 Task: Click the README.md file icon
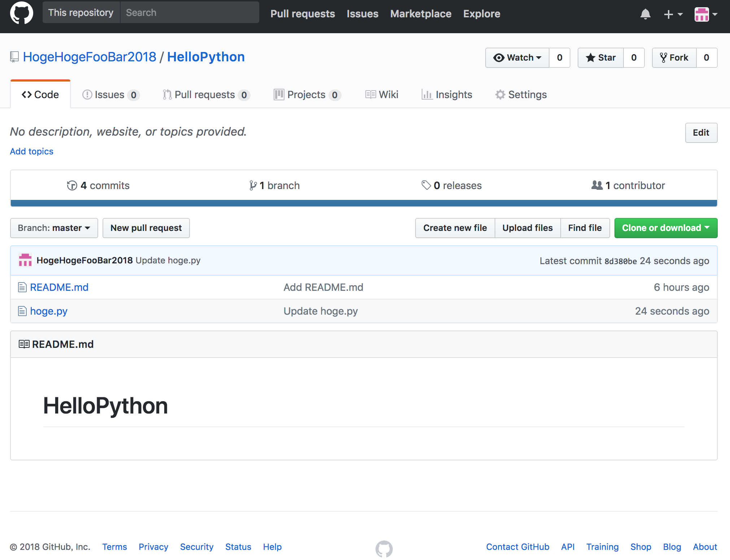tap(22, 287)
